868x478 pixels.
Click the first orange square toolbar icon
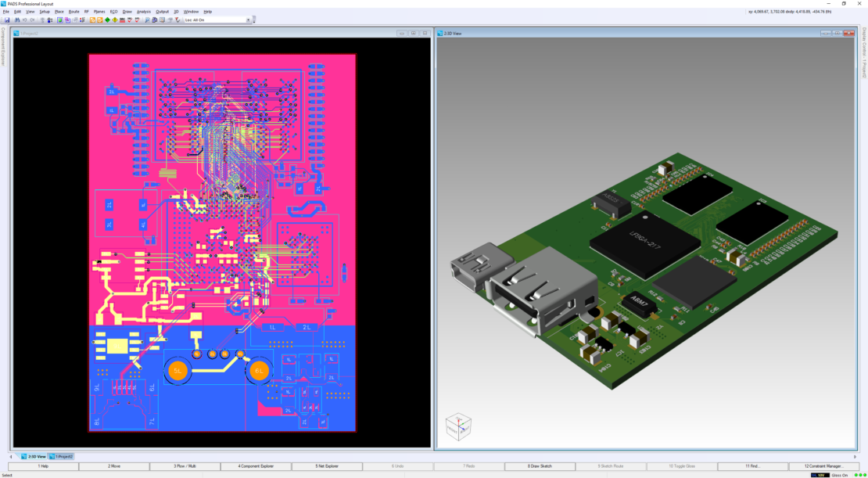92,20
